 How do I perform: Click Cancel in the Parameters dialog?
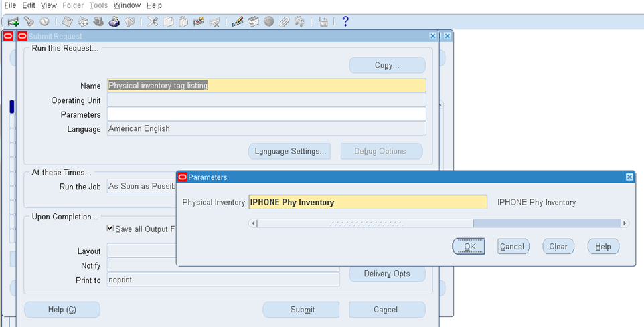[513, 246]
